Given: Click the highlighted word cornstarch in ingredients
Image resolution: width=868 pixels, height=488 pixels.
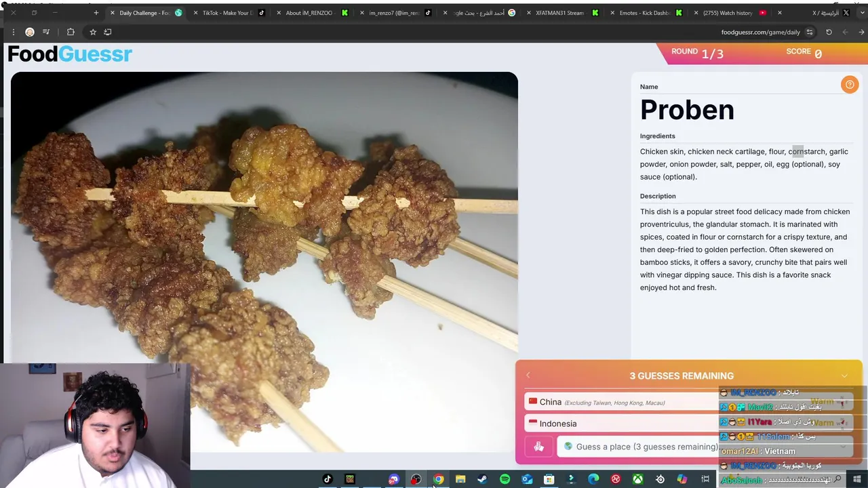Looking at the screenshot, I should pyautogui.click(x=806, y=152).
